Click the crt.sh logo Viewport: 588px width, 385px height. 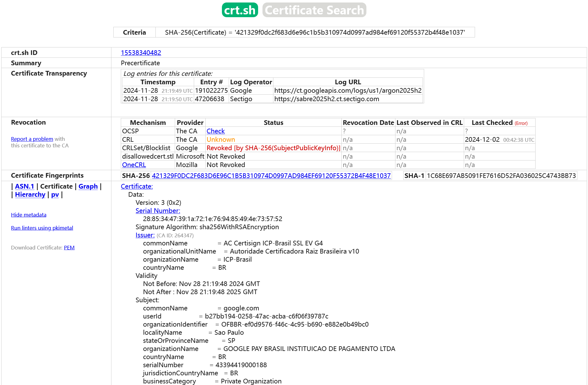(x=240, y=10)
